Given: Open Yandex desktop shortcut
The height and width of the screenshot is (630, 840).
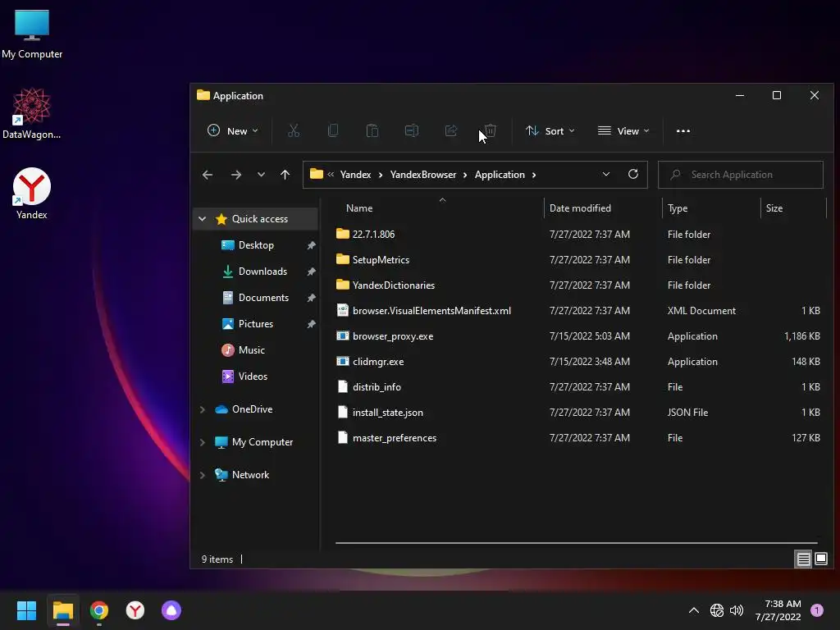Looking at the screenshot, I should tap(32, 194).
